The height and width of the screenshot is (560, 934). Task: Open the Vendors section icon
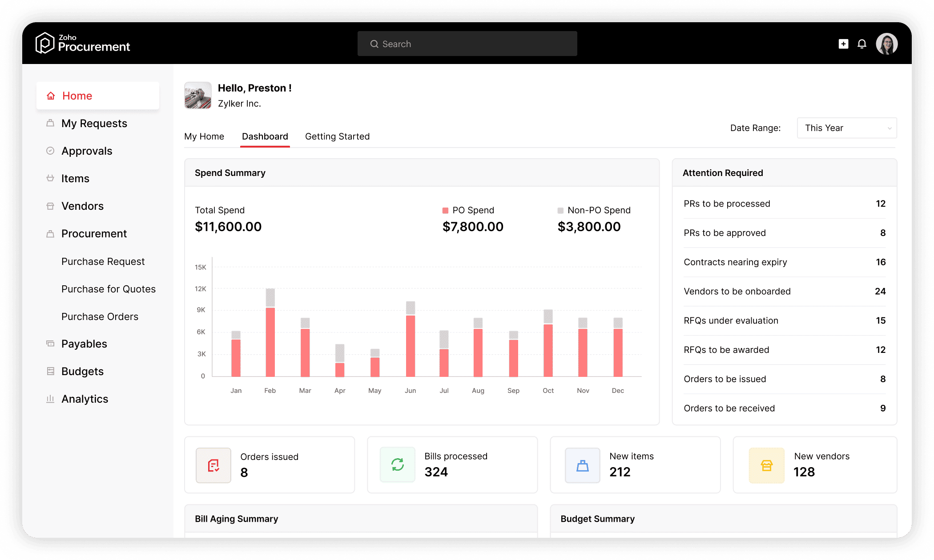coord(50,206)
